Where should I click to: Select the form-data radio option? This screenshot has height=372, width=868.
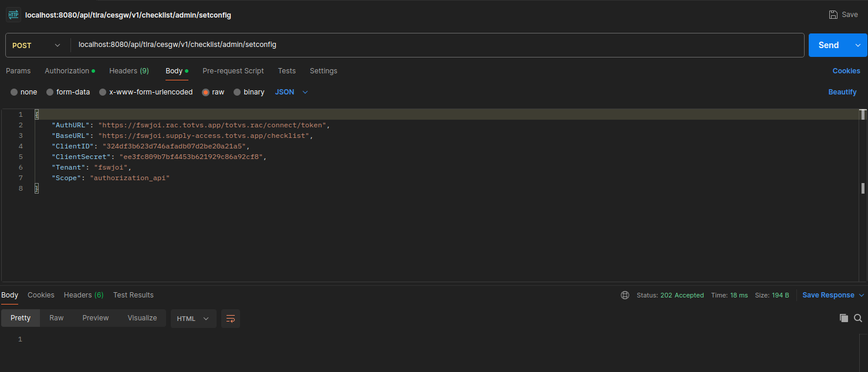coord(50,92)
